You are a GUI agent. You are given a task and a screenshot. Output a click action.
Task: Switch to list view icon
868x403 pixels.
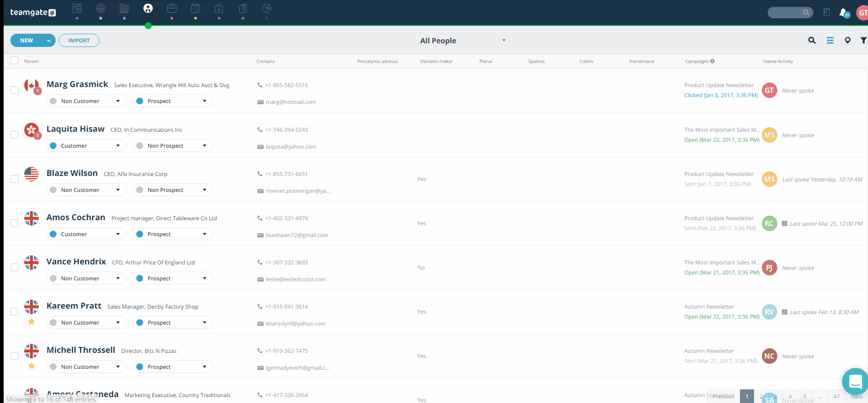830,40
